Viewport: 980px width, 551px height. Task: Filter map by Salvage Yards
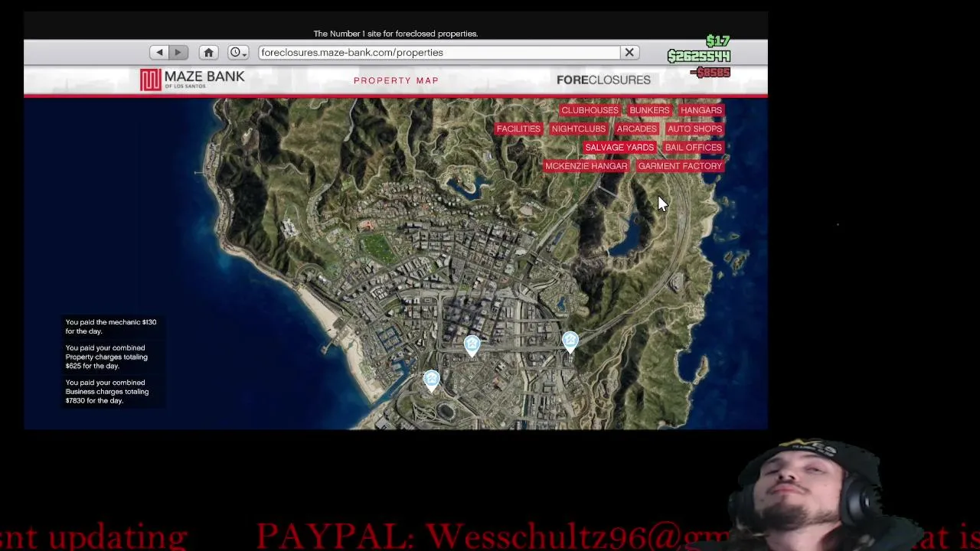[x=619, y=147]
